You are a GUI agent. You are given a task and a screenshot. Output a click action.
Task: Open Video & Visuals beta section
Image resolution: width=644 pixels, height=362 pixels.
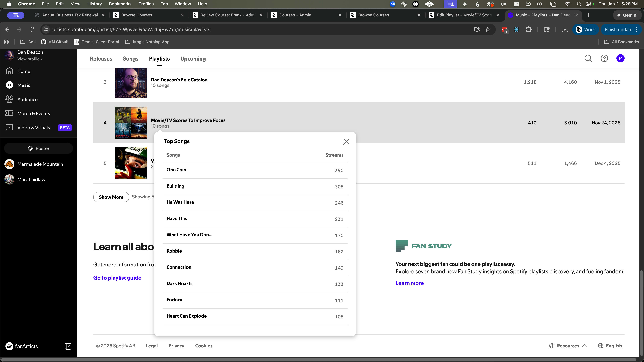(34, 128)
